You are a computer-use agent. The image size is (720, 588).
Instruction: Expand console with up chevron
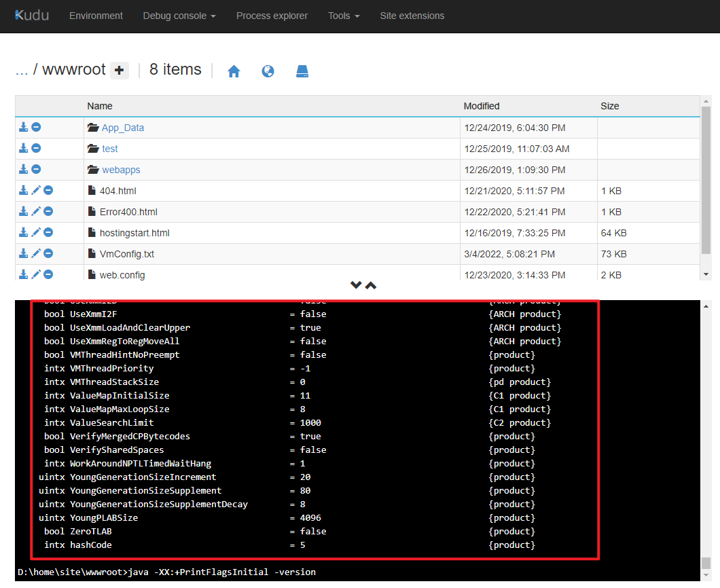371,285
